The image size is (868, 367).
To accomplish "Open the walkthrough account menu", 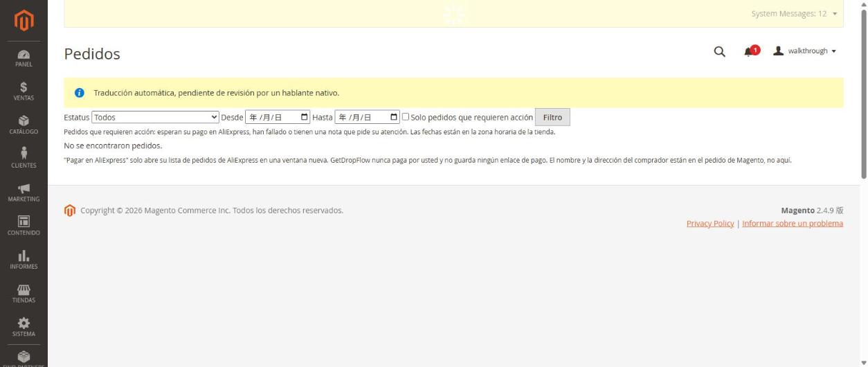I will (x=804, y=51).
